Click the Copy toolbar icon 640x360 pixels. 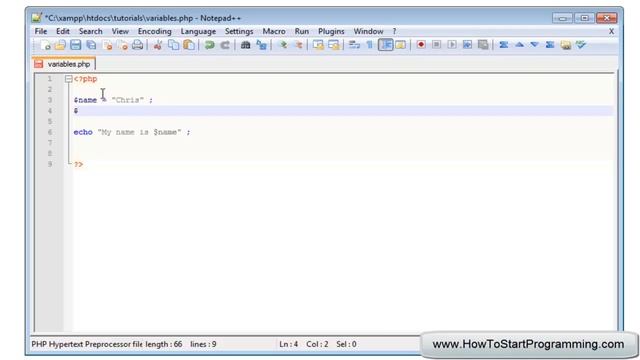(173, 45)
